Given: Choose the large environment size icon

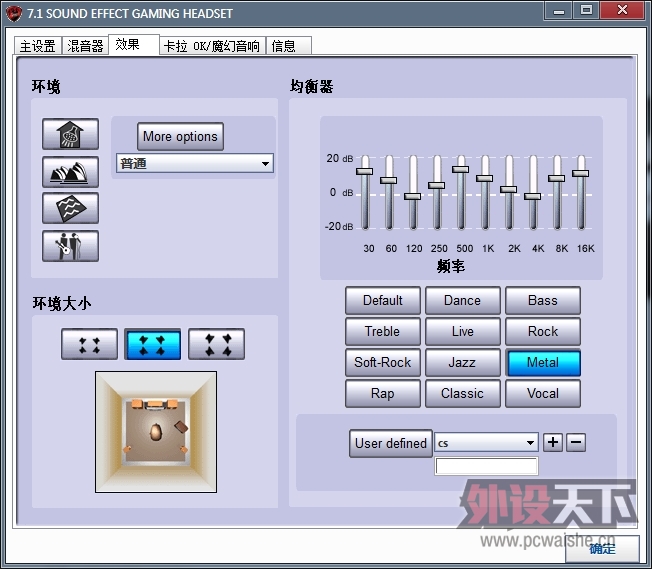Looking at the screenshot, I should (x=216, y=344).
